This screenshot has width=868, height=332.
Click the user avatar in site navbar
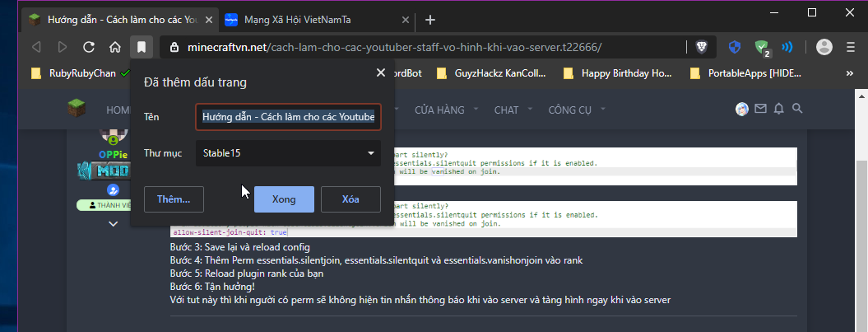[742, 110]
